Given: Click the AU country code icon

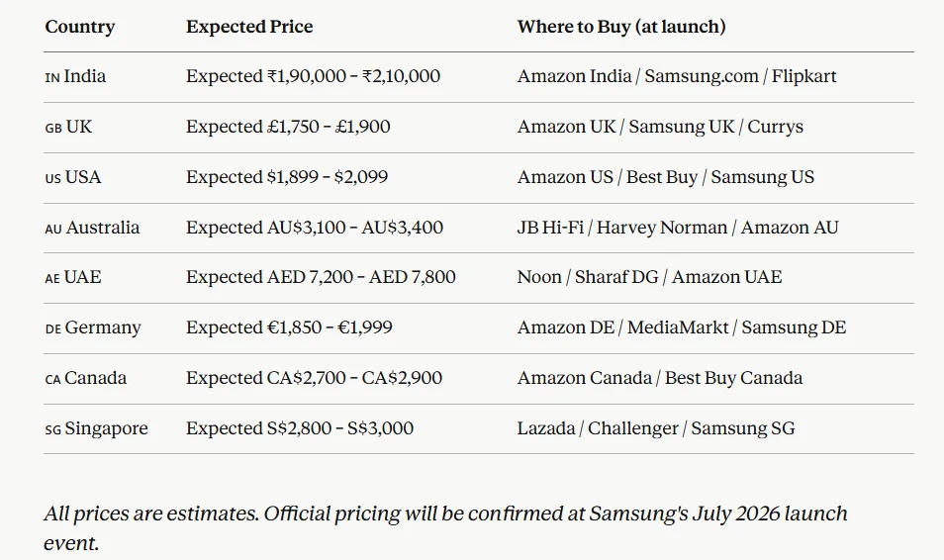Looking at the screenshot, I should 53,229.
